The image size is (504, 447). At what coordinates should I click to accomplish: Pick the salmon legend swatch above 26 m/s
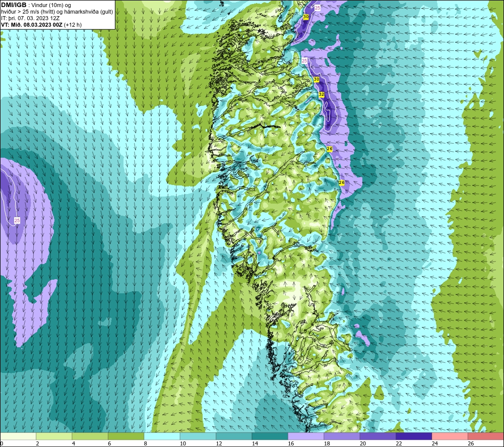pos(486,436)
